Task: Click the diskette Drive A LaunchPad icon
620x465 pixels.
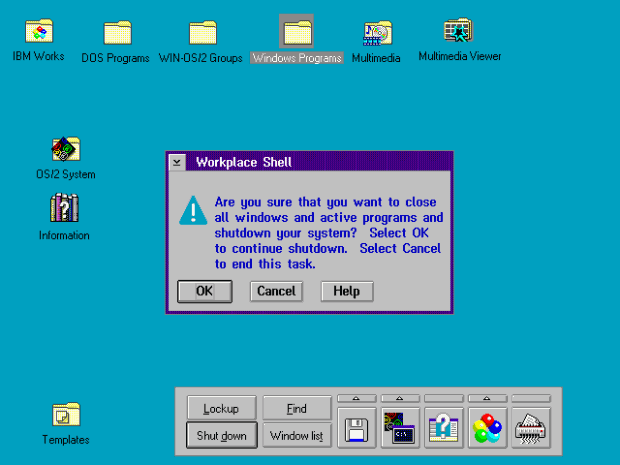Action: [x=357, y=428]
